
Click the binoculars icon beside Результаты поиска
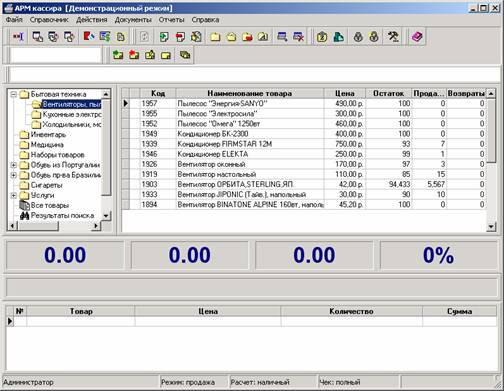(24, 216)
